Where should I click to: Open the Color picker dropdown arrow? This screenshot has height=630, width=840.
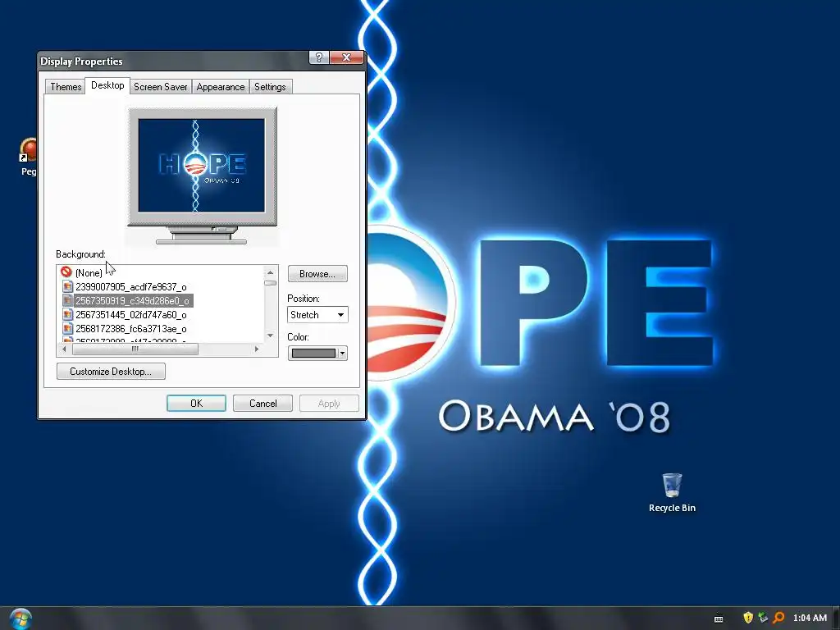[x=342, y=353]
